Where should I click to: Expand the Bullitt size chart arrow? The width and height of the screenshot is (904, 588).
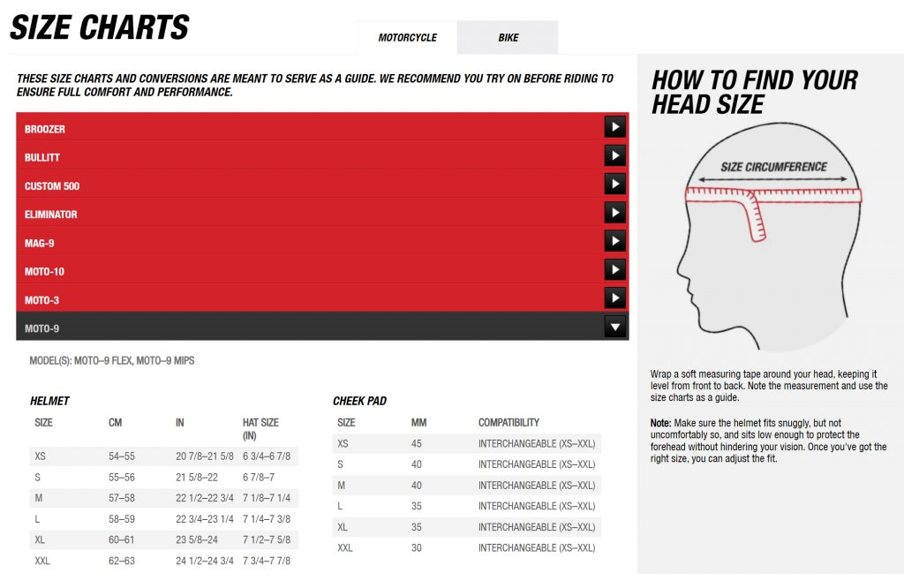pyautogui.click(x=615, y=155)
